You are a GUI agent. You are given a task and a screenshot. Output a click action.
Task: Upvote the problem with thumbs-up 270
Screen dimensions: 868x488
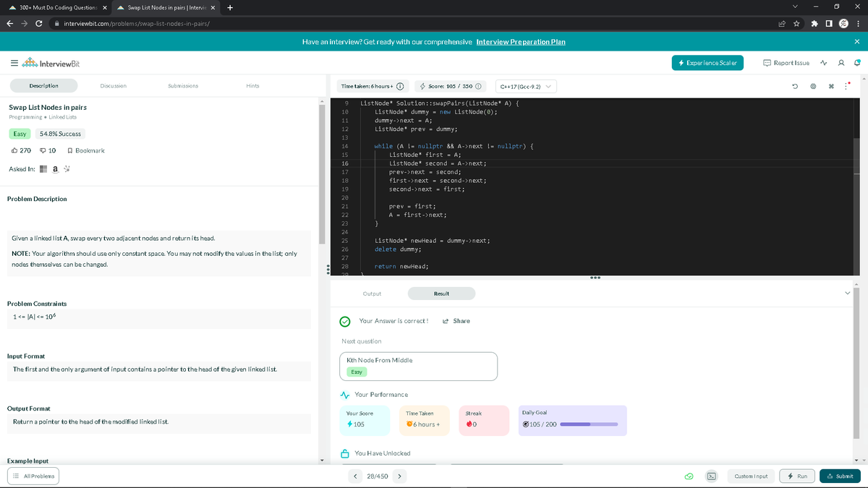tap(21, 150)
